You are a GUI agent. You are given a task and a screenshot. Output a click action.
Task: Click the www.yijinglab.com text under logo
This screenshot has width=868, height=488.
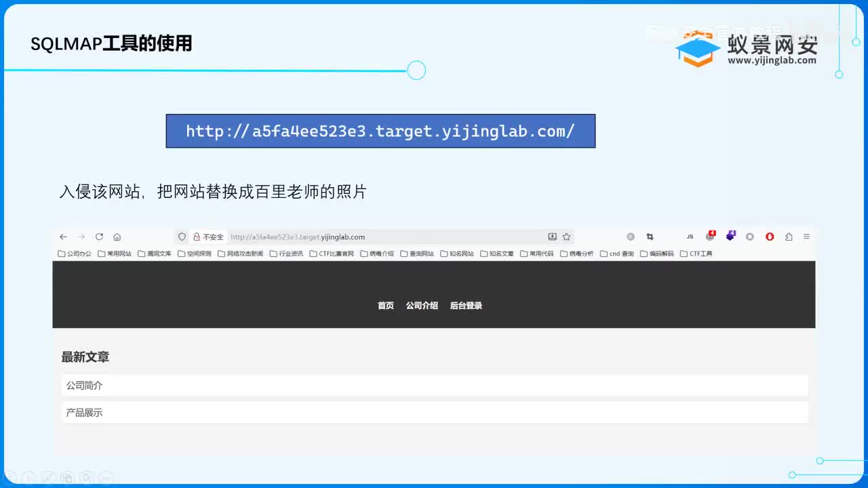[772, 60]
